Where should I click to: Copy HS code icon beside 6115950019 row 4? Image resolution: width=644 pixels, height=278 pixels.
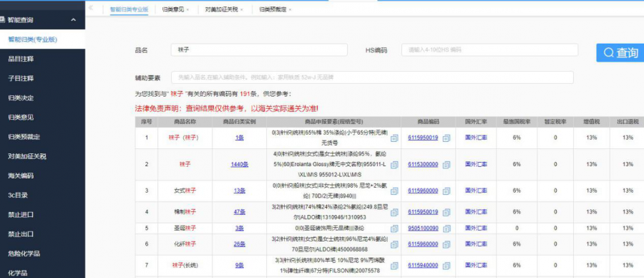point(447,212)
